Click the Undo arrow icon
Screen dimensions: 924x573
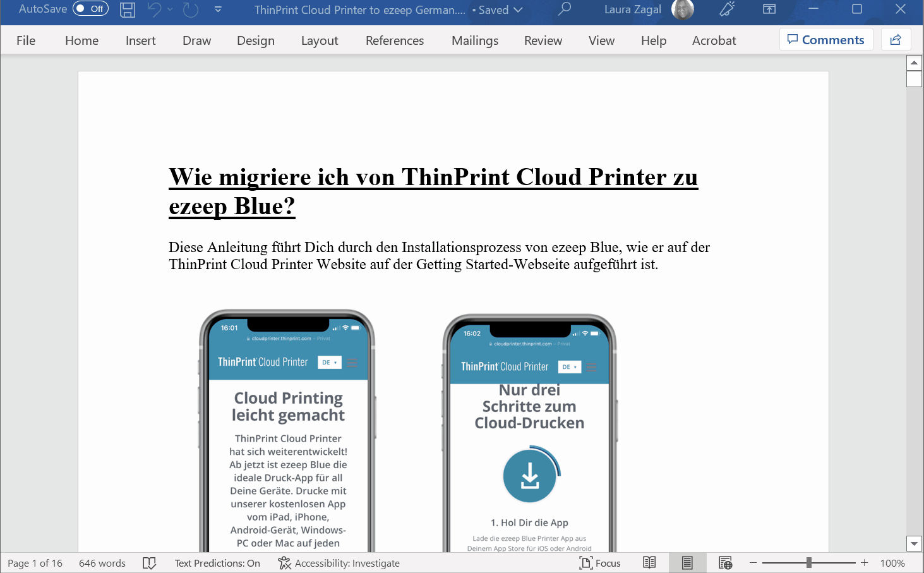click(154, 9)
